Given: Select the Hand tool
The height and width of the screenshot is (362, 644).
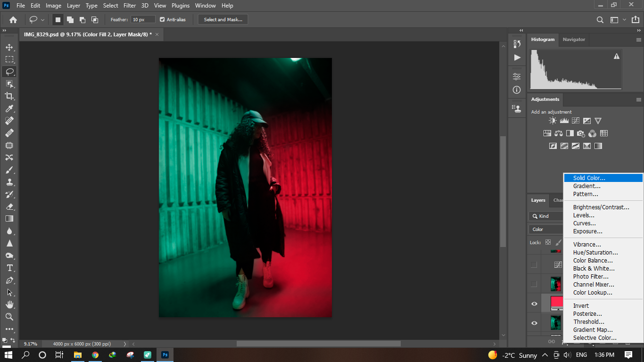Looking at the screenshot, I should (9, 304).
